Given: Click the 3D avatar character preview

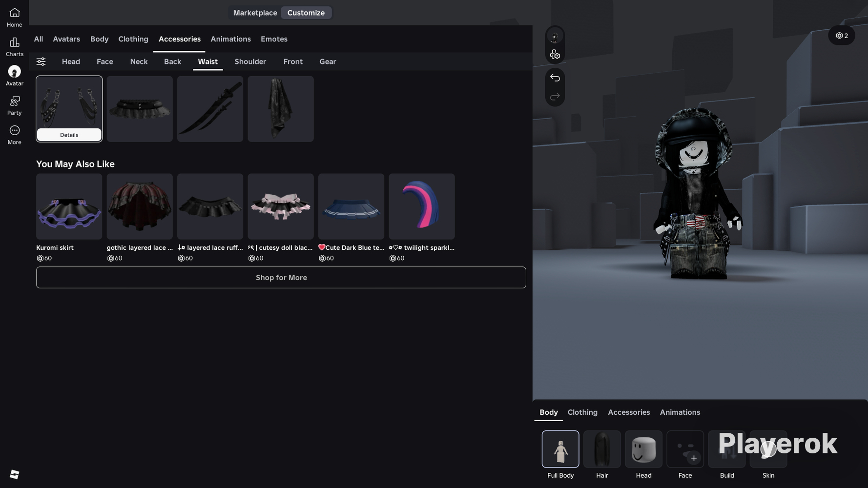Looking at the screenshot, I should point(698,193).
